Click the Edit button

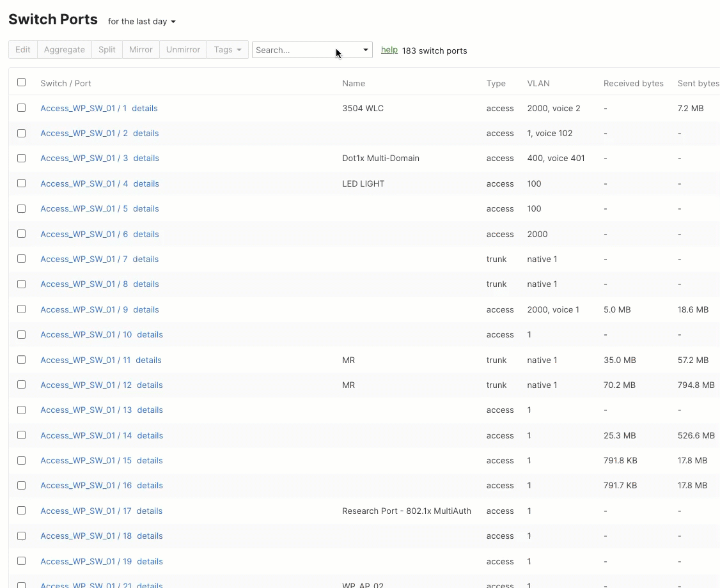tap(22, 49)
